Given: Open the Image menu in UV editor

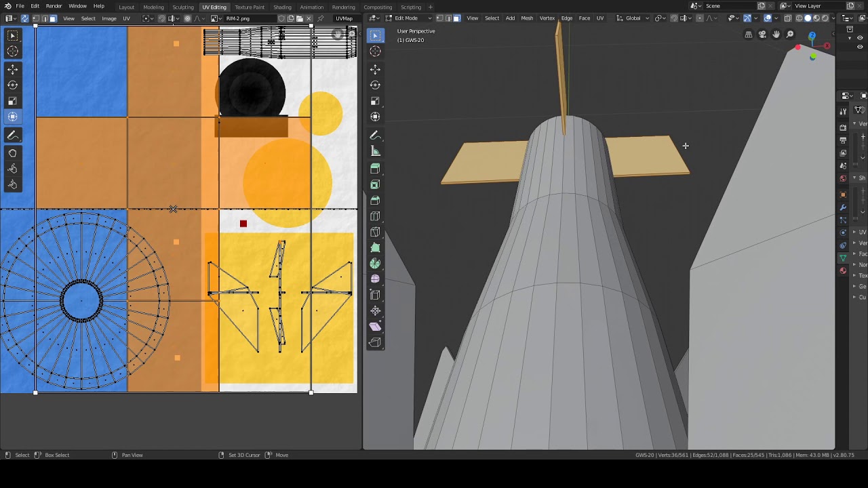Looking at the screenshot, I should 109,18.
